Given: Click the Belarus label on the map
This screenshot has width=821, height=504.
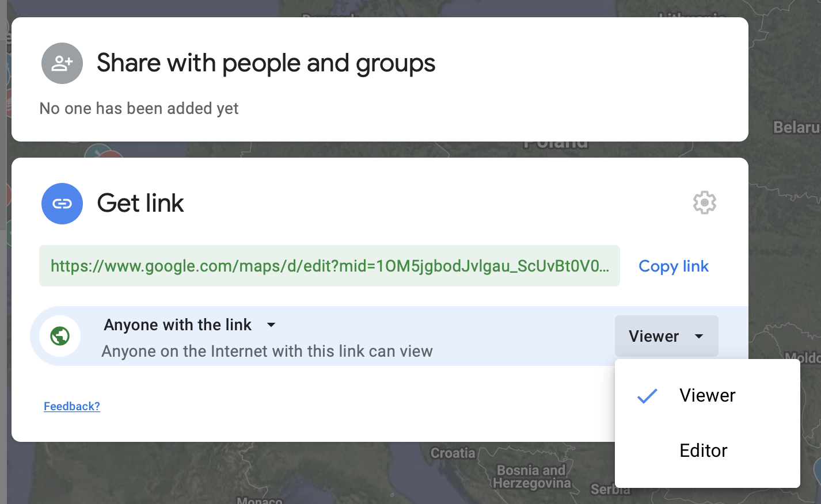Looking at the screenshot, I should tap(796, 127).
